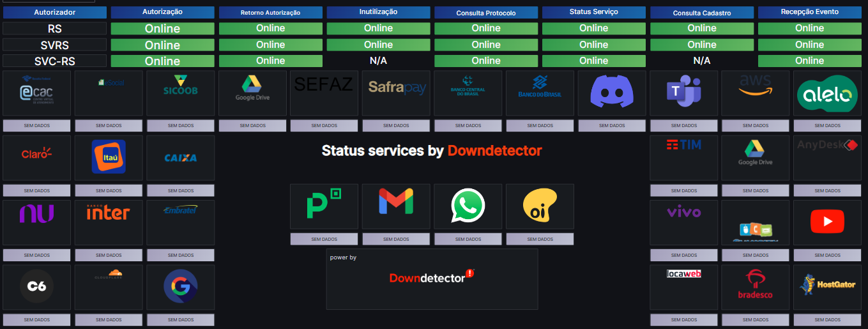
Task: Click the e-CAC logo panel
Action: click(x=37, y=93)
